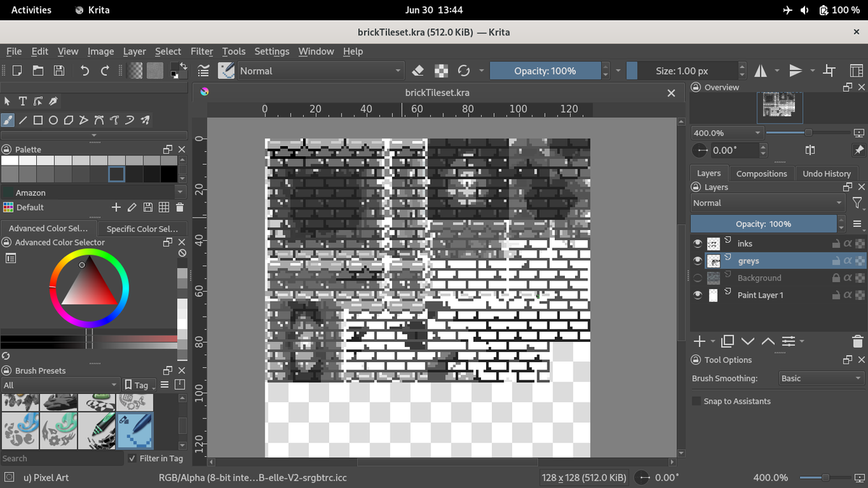Image resolution: width=868 pixels, height=488 pixels.
Task: Toggle lock on the Background layer
Action: (x=835, y=278)
